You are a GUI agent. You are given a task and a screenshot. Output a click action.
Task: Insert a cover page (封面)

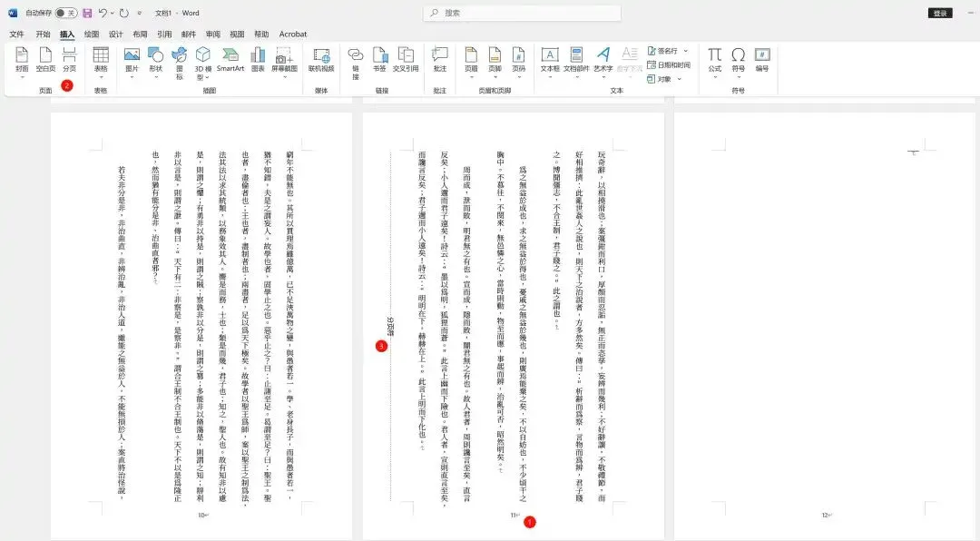coord(22,59)
